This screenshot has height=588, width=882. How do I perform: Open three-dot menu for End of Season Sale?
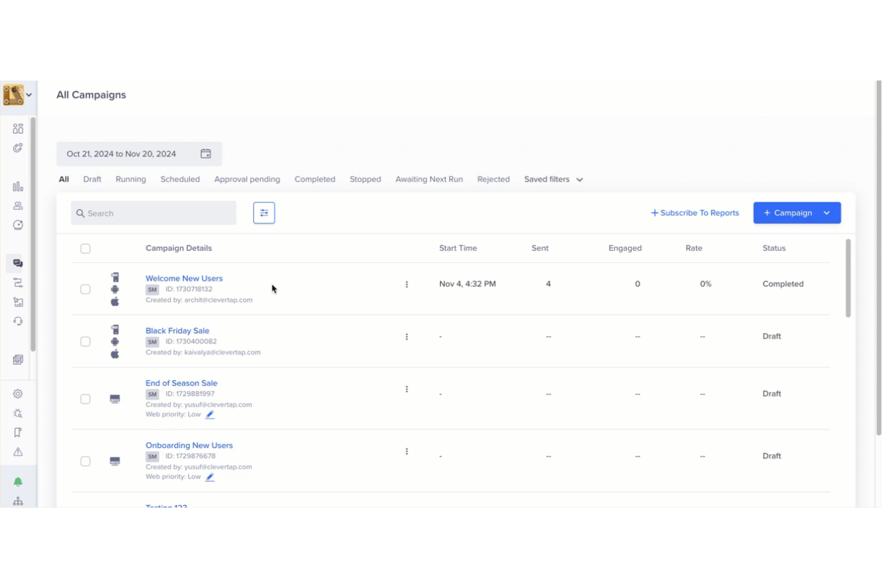[407, 389]
